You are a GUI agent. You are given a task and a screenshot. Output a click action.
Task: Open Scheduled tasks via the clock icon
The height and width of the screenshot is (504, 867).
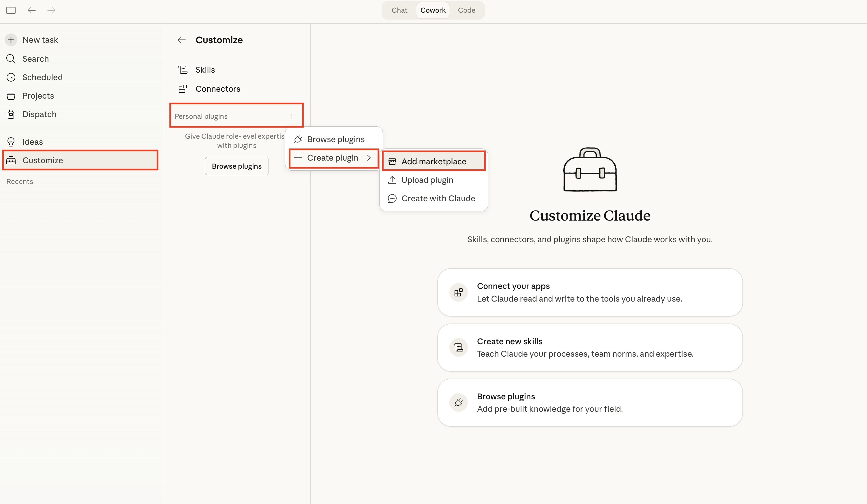(11, 77)
